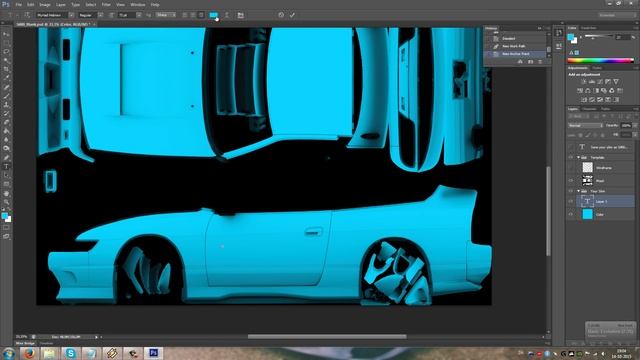The width and height of the screenshot is (640, 360).
Task: Click the text color swatch in options bar
Action: coord(213,15)
